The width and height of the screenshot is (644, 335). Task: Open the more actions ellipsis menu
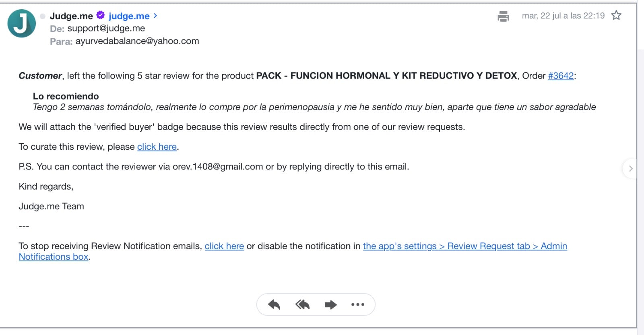(358, 305)
